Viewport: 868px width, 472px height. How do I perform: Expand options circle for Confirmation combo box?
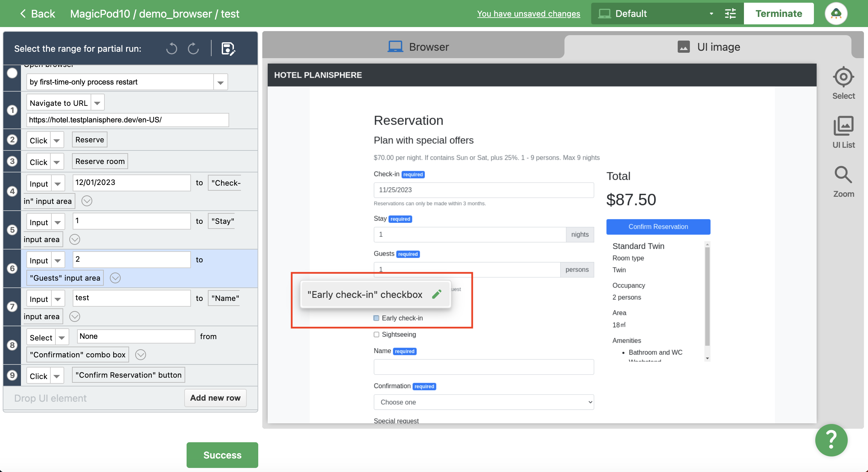click(x=141, y=355)
